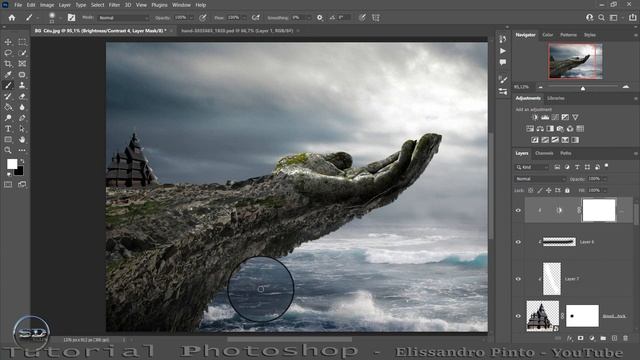Open the Opacity dropdown in options bar
The image size is (640, 360).
click(191, 18)
